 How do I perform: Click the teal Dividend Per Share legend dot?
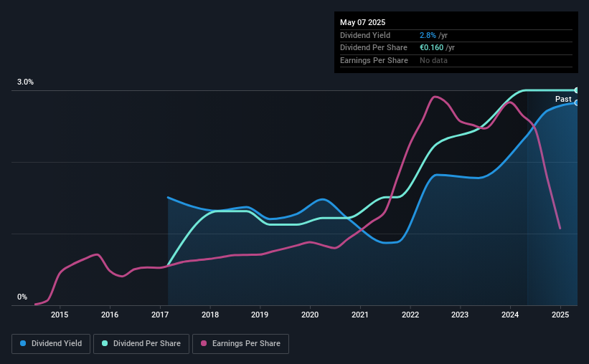[105, 343]
